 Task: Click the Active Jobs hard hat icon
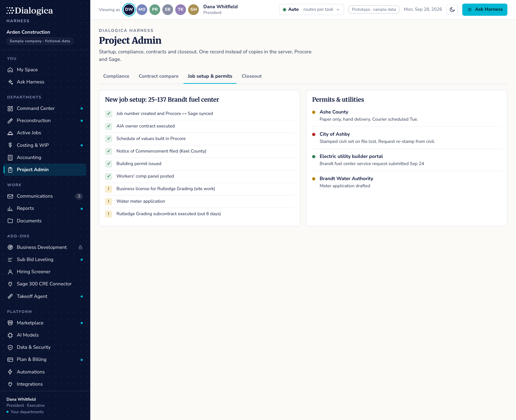[x=10, y=133]
